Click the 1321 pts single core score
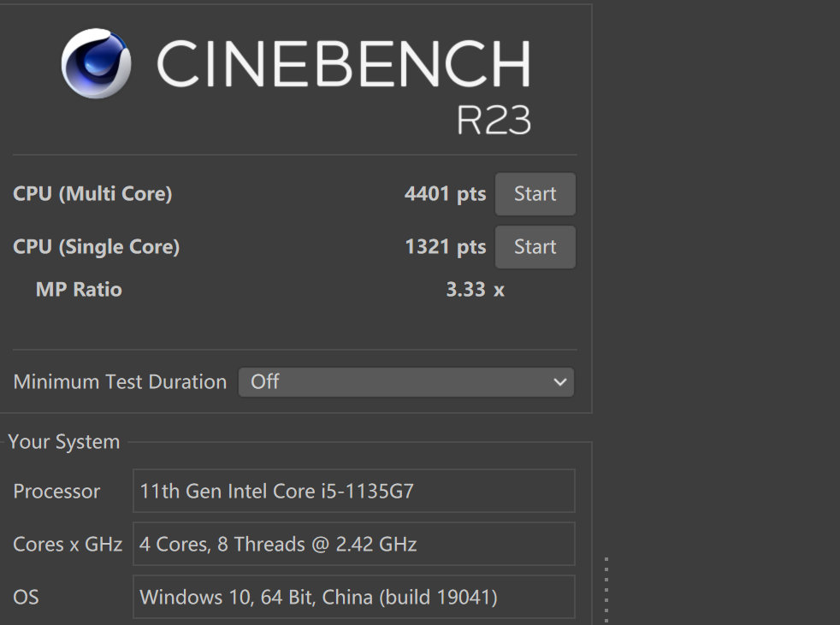The width and height of the screenshot is (840, 625). point(444,247)
